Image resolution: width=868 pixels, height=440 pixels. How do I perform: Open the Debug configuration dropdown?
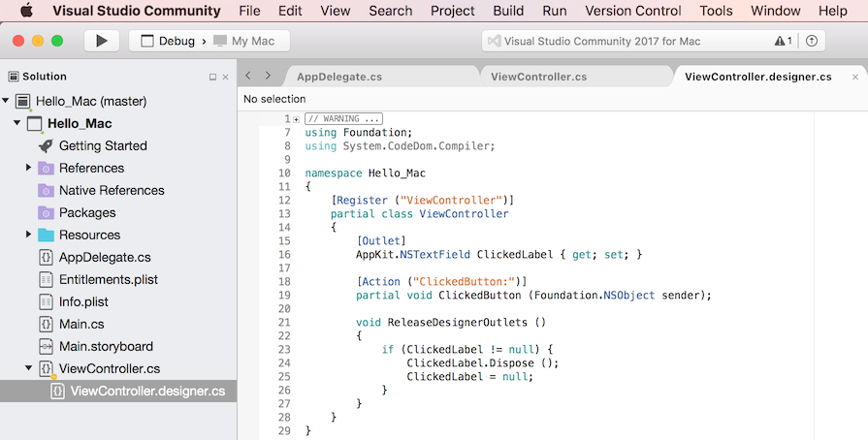pyautogui.click(x=169, y=42)
